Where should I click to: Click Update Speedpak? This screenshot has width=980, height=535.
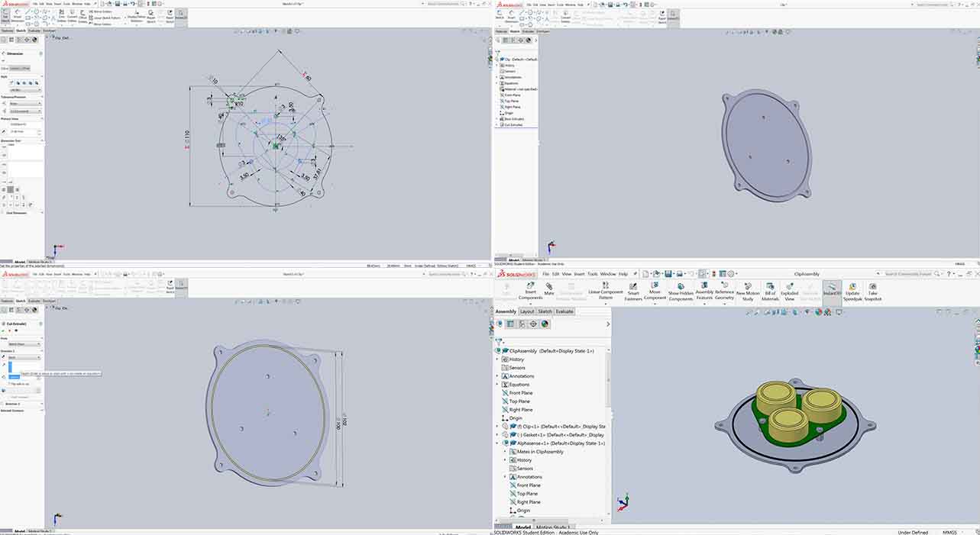click(x=852, y=292)
